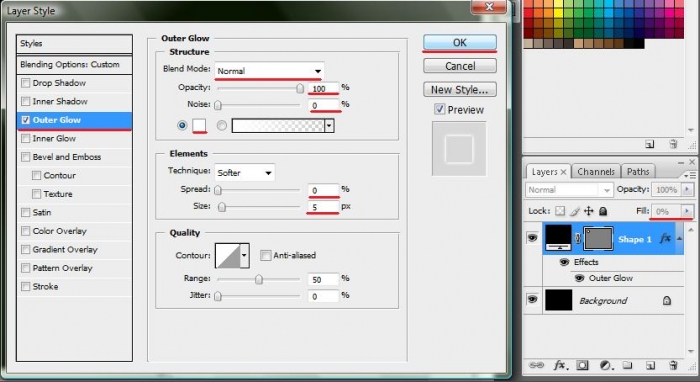700x382 pixels.
Task: Hide the Shape 1 layer eye
Action: (532, 238)
